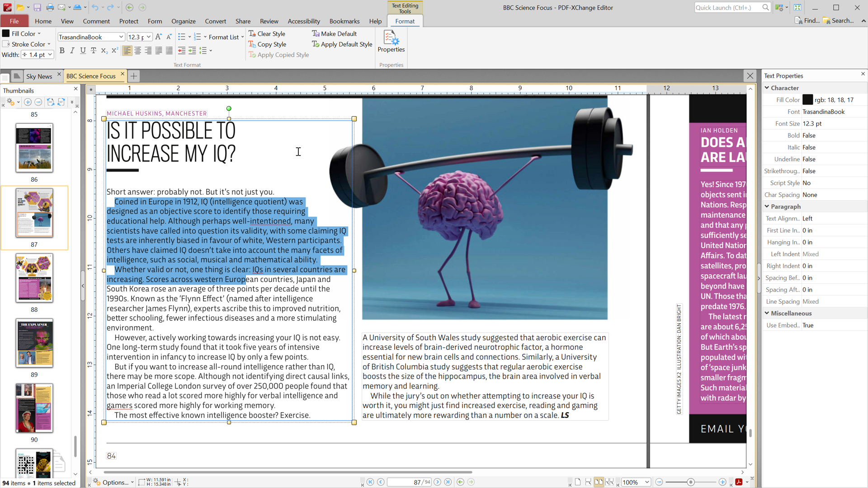Image resolution: width=868 pixels, height=488 pixels.
Task: Click the Bold formatting icon
Action: (62, 50)
